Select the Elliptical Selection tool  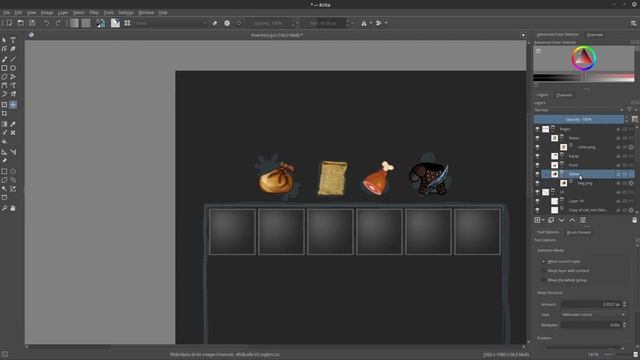tap(13, 171)
